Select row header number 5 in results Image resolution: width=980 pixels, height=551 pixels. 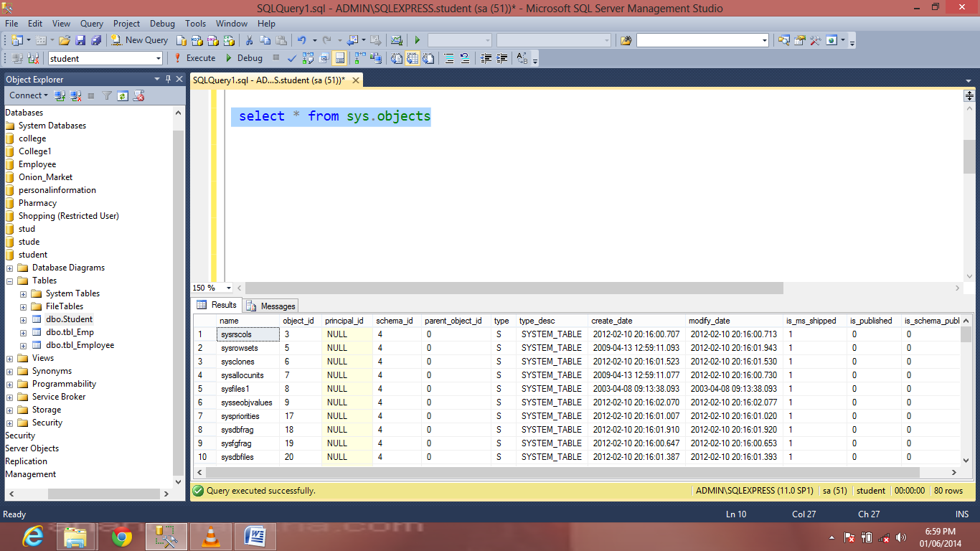tap(205, 389)
